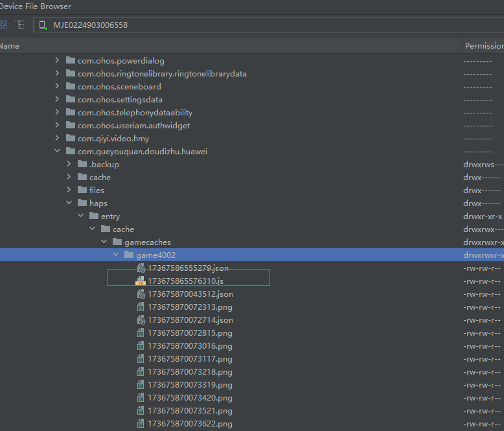Collapse com.queyouquan.doudizhu.huawei folder
The width and height of the screenshot is (504, 431).
(57, 151)
